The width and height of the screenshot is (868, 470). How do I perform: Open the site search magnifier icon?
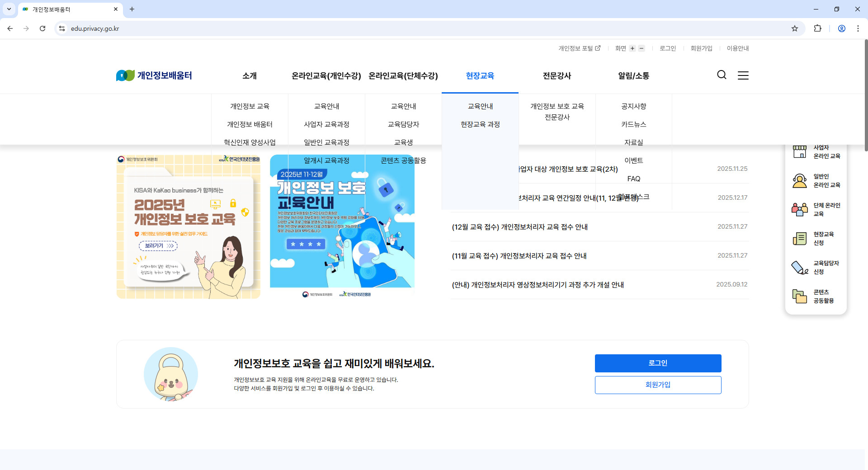(x=721, y=75)
